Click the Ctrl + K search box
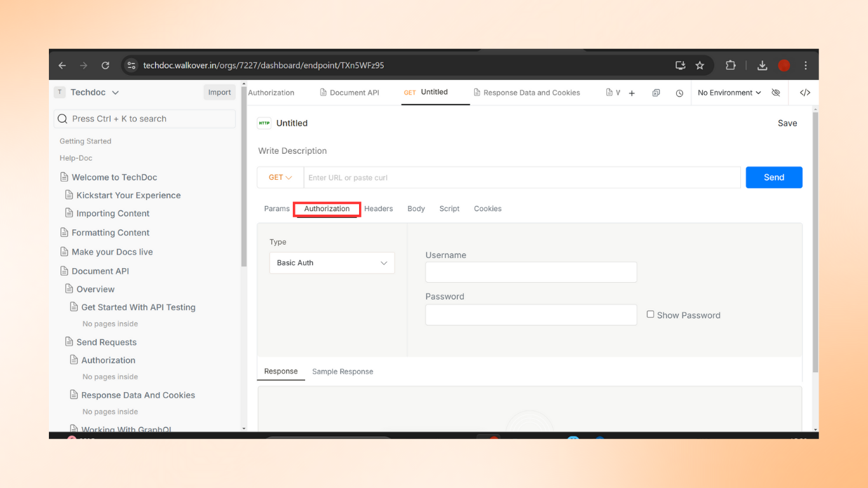 pos(145,119)
